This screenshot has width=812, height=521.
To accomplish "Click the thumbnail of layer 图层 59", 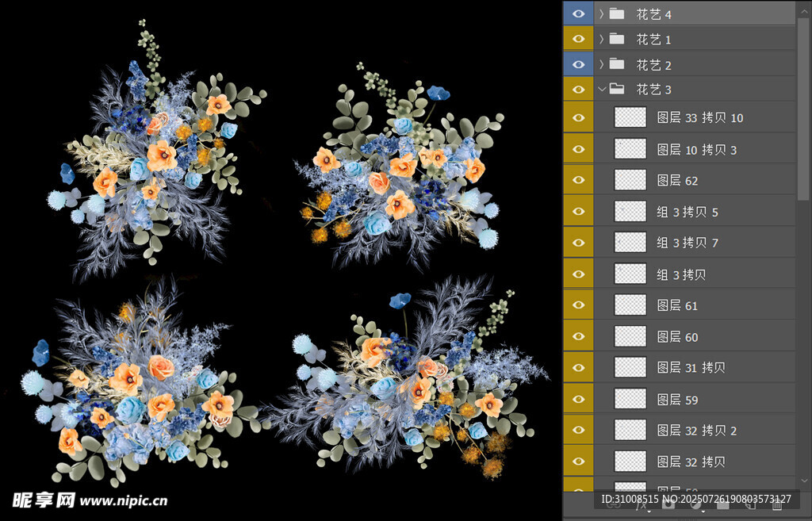I will click(630, 399).
